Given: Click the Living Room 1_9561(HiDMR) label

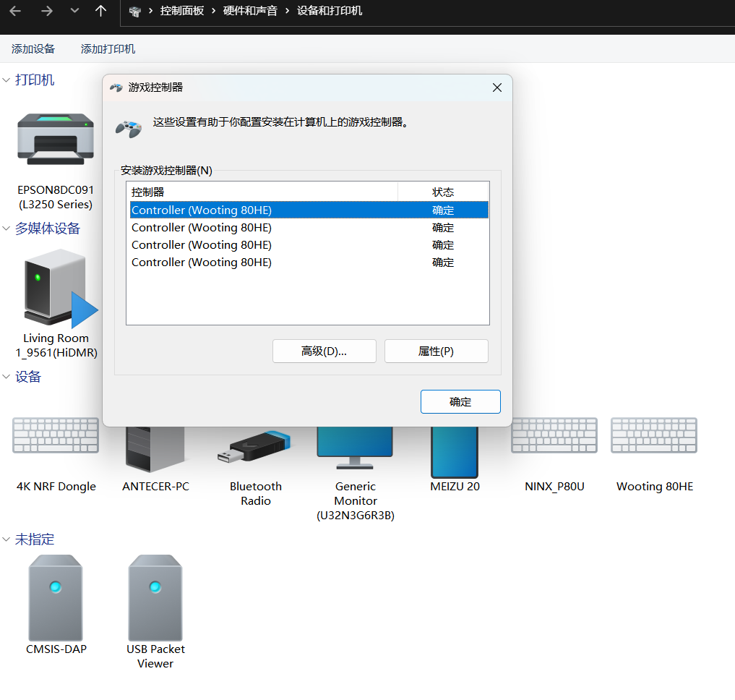Looking at the screenshot, I should click(x=56, y=346).
